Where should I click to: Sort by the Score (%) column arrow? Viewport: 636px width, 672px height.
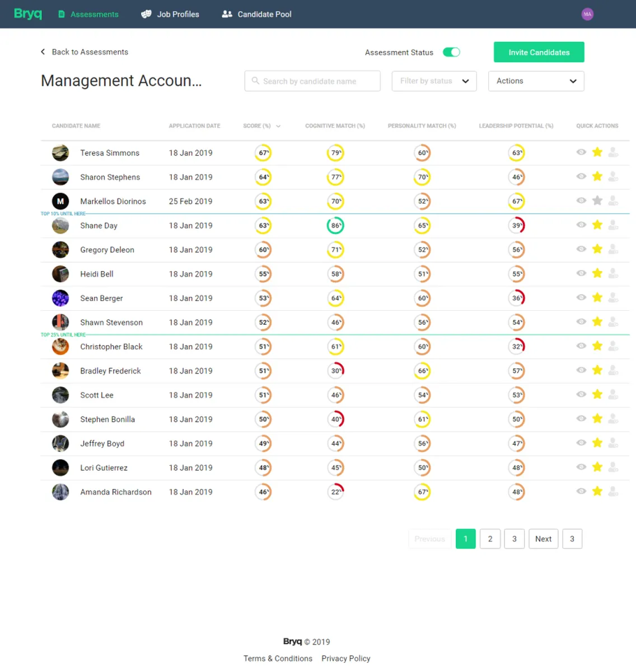[x=278, y=126]
